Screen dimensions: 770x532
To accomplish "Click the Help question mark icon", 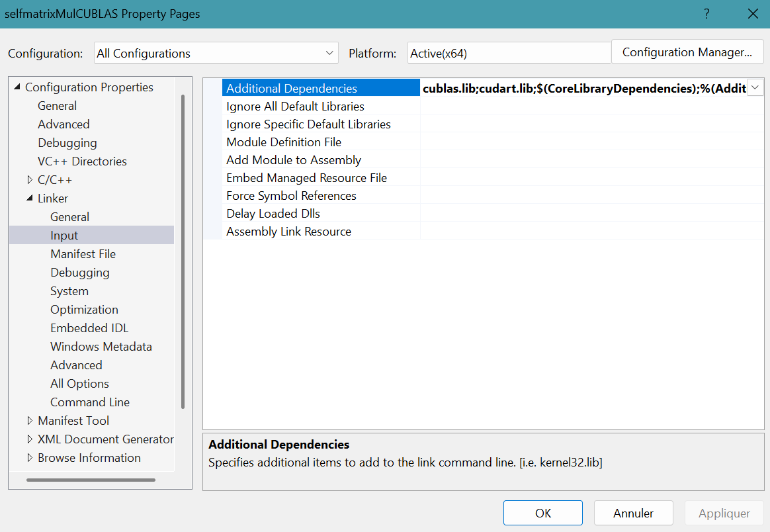I will point(706,14).
